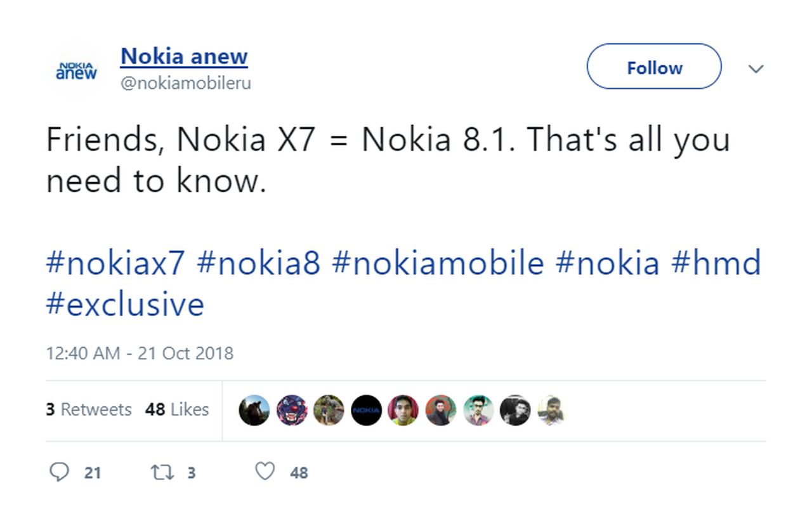Click the #nokia8 hashtag link
812x516 pixels.
[258, 263]
